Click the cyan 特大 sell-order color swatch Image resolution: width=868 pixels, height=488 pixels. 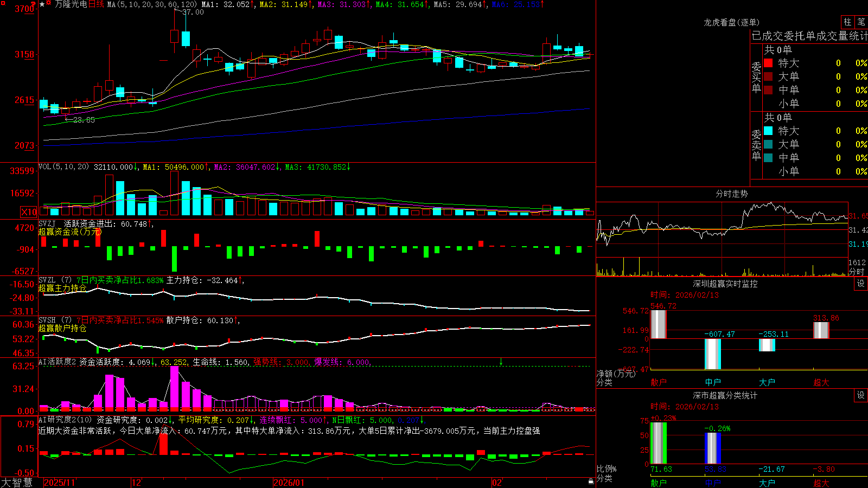pos(768,131)
